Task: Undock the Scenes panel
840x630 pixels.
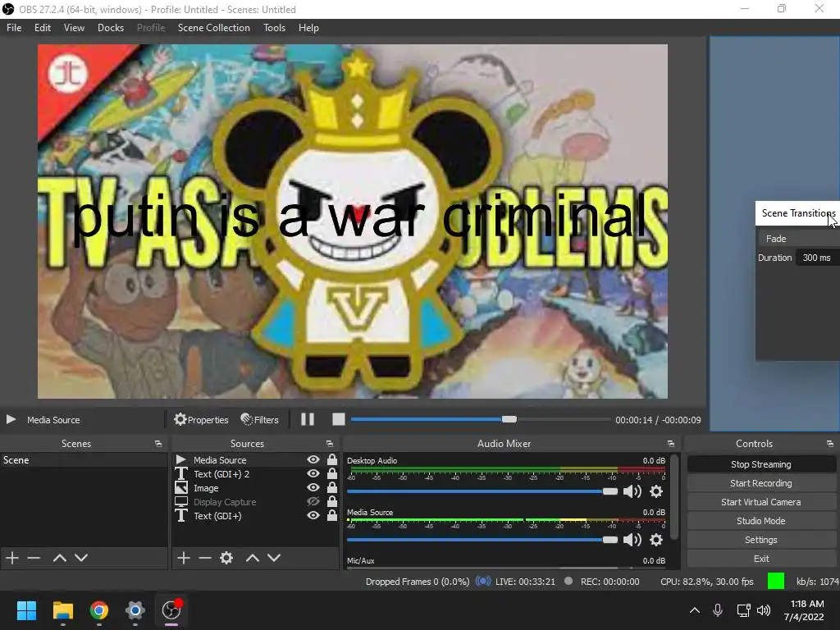Action: click(x=158, y=444)
